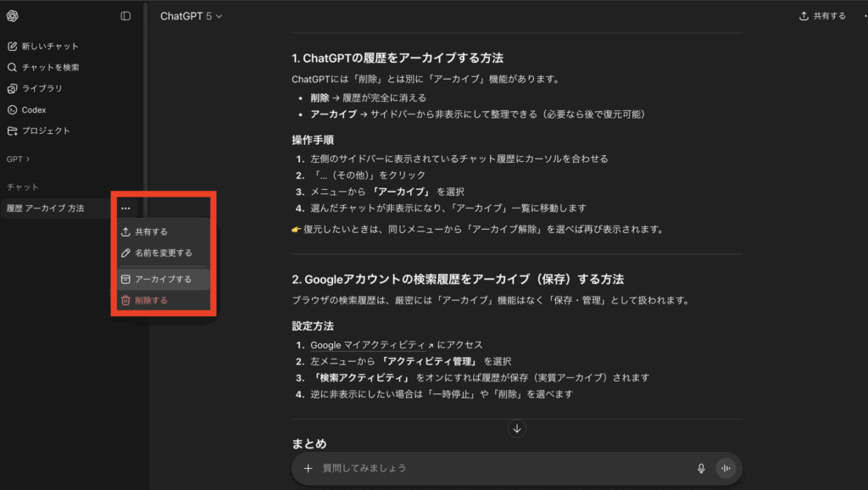Choose 共有する in the context menu
Image resolution: width=868 pixels, height=490 pixels.
point(151,231)
